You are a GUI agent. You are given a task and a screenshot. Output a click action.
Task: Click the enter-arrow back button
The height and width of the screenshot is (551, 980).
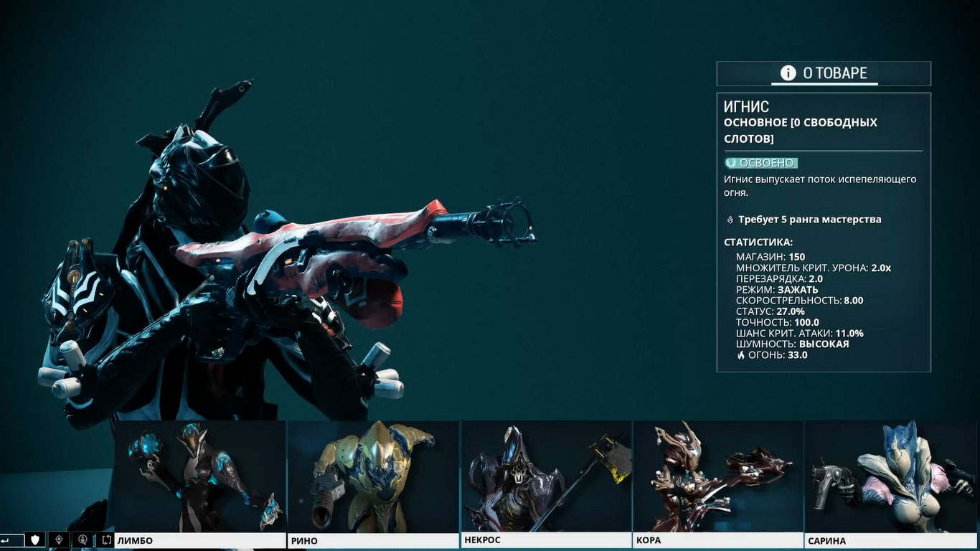pos(10,540)
